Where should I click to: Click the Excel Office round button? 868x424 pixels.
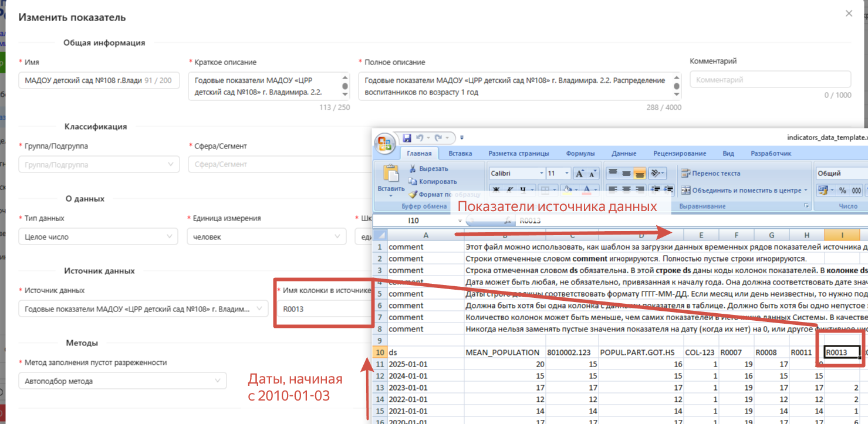tap(386, 144)
